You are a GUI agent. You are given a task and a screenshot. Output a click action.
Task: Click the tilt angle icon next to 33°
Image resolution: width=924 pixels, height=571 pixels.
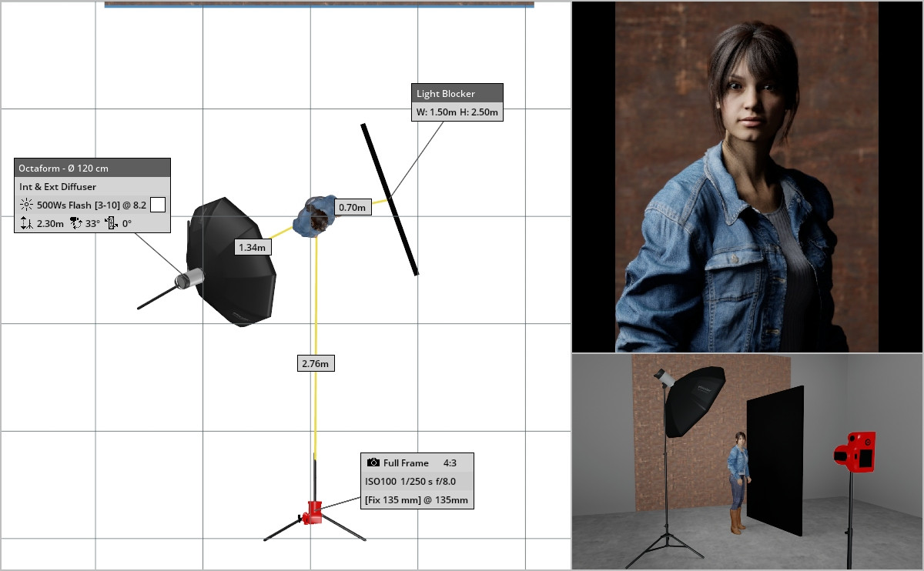(x=76, y=224)
